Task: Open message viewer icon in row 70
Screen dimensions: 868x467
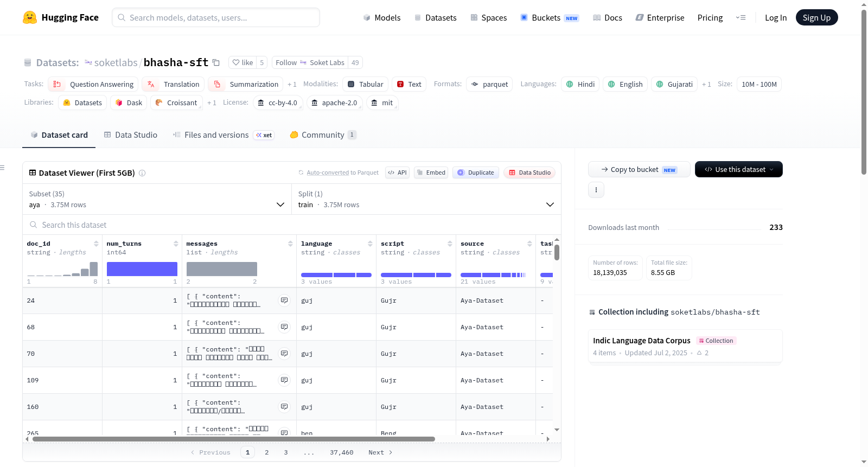Action: [x=284, y=353]
